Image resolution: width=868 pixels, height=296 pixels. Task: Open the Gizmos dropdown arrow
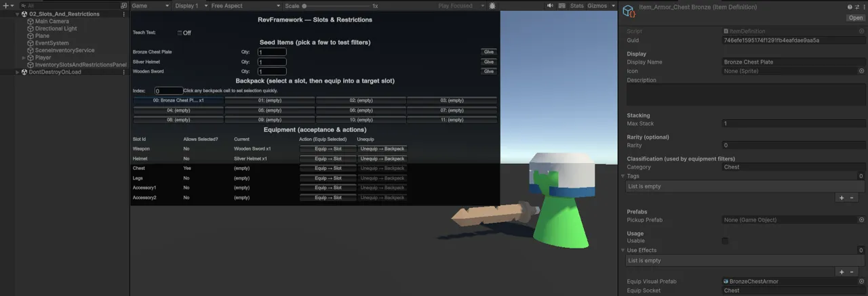pyautogui.click(x=612, y=5)
